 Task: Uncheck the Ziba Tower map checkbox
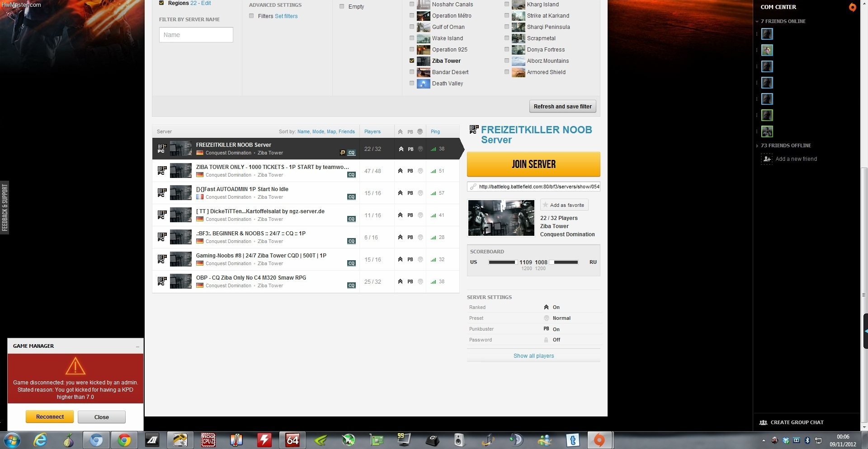pyautogui.click(x=412, y=61)
